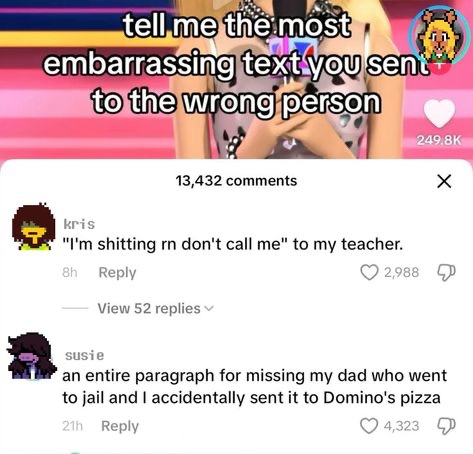Close the comments panel with the X

444,181
